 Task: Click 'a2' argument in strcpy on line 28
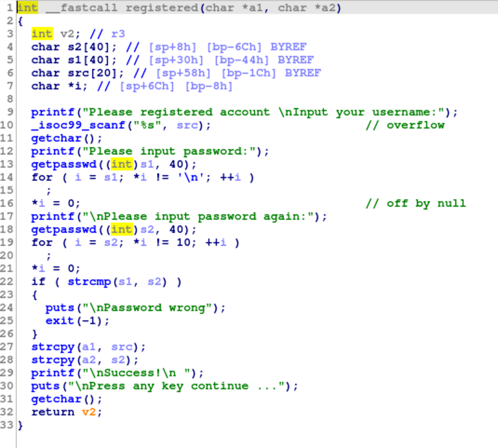[x=89, y=360]
